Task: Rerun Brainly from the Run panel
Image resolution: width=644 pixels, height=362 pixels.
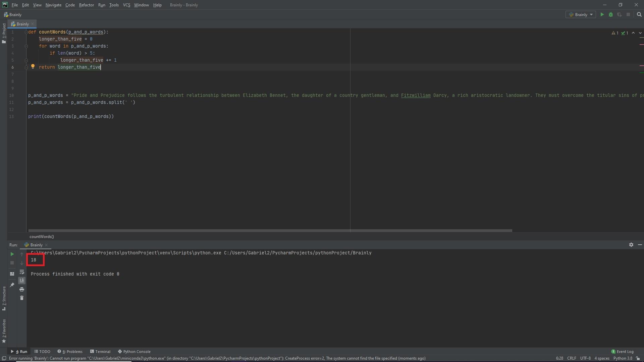Action: [12, 254]
